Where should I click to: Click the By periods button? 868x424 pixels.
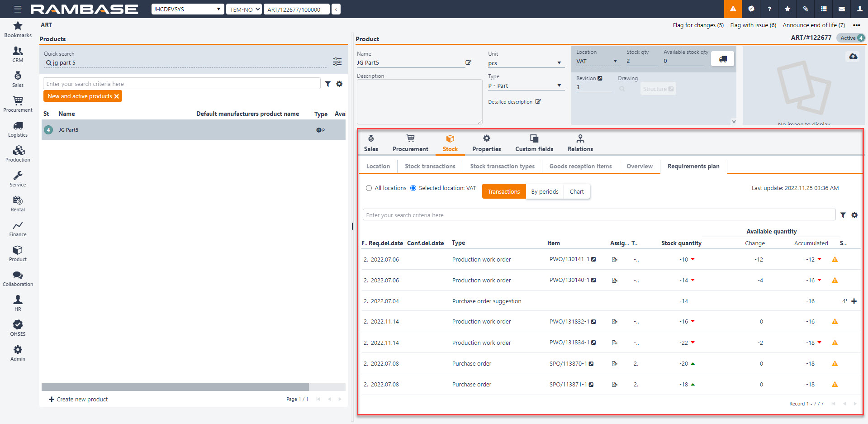545,192
